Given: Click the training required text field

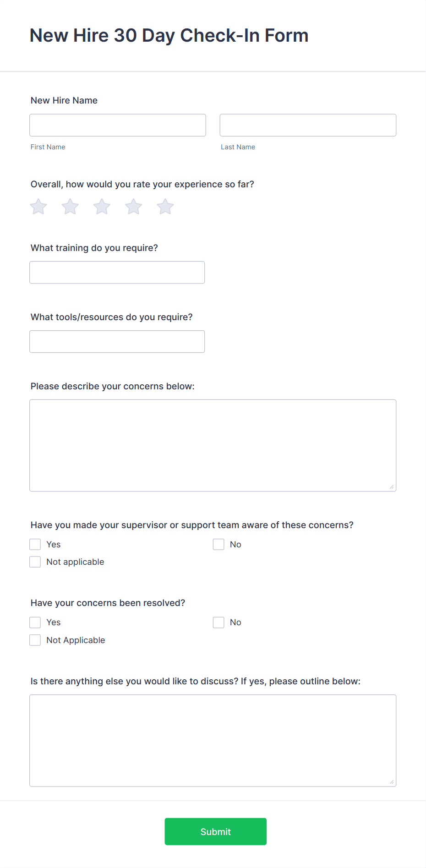Looking at the screenshot, I should 117,273.
